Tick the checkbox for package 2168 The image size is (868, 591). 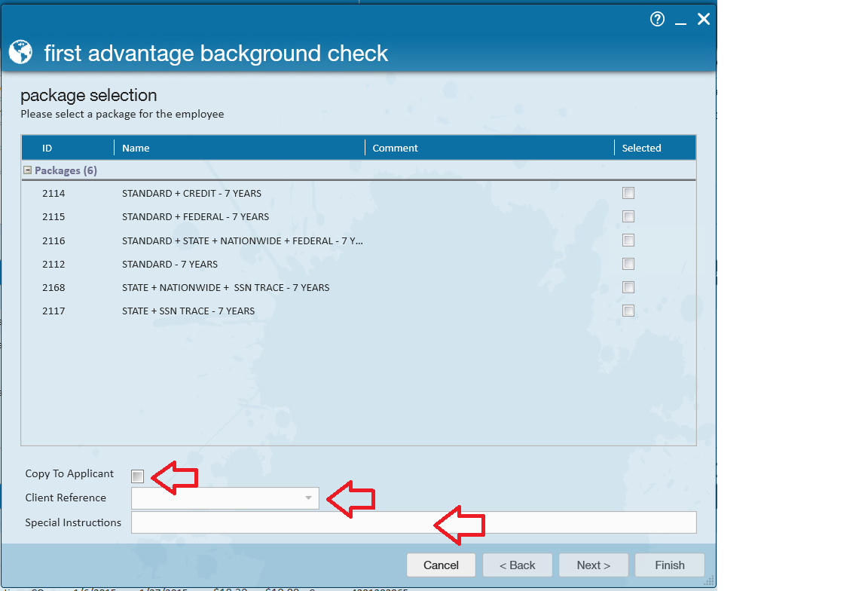[x=628, y=287]
